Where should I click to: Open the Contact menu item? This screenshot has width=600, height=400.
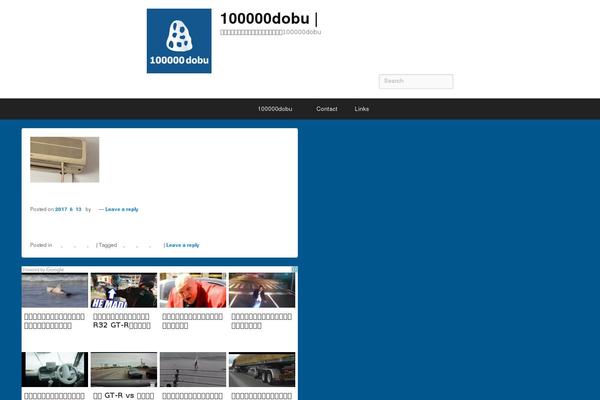pyautogui.click(x=327, y=109)
